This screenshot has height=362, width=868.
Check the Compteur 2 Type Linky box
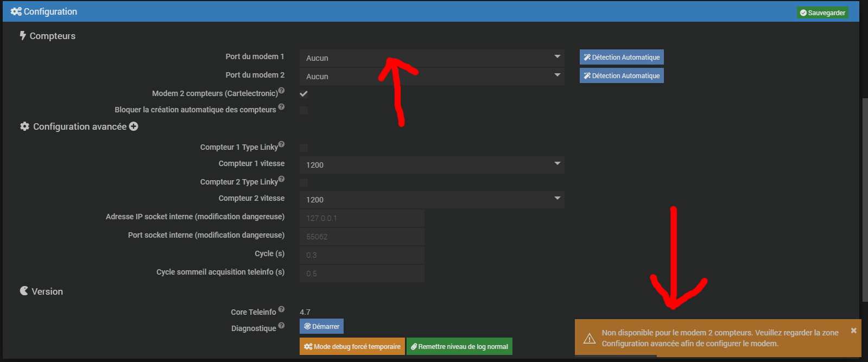coord(303,182)
